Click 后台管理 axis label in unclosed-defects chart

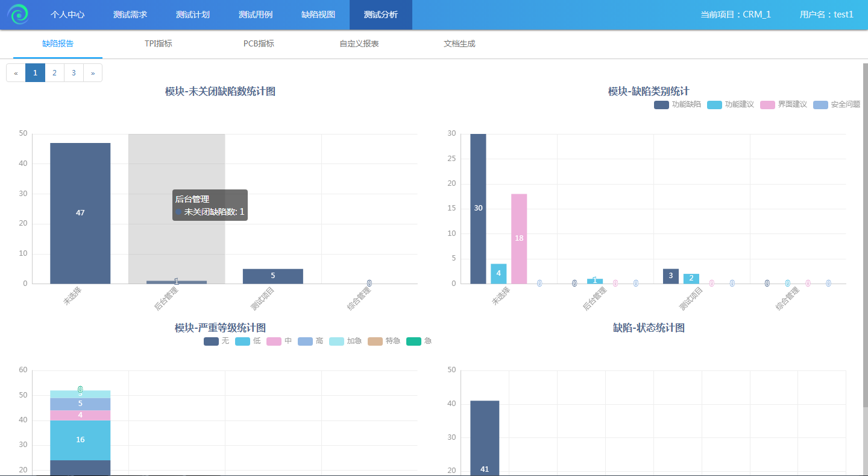pyautogui.click(x=166, y=299)
